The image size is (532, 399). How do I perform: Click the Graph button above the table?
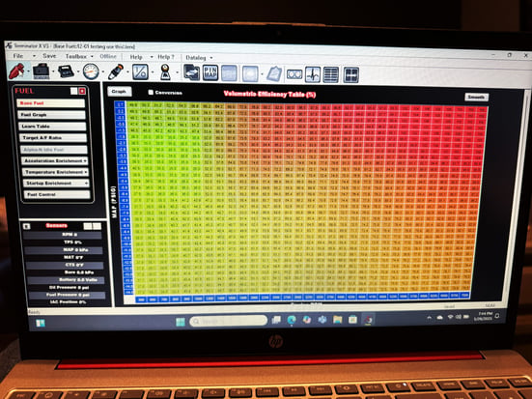(x=119, y=92)
